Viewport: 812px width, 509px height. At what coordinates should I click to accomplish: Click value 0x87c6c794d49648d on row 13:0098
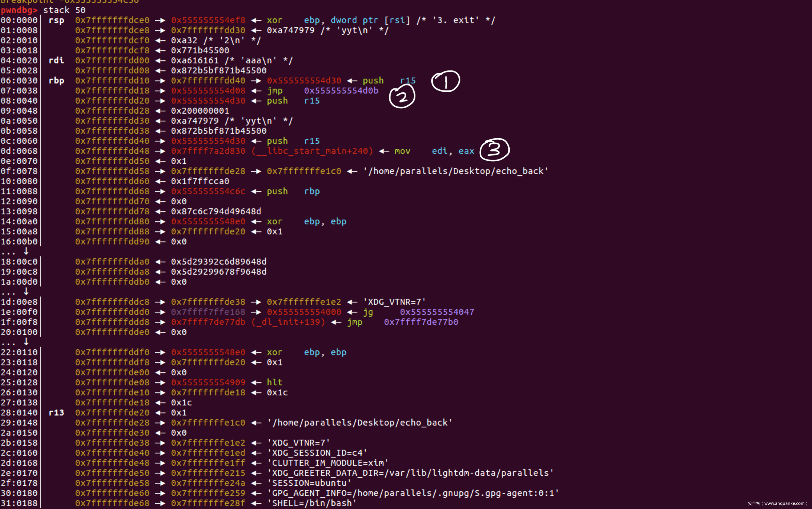point(216,211)
